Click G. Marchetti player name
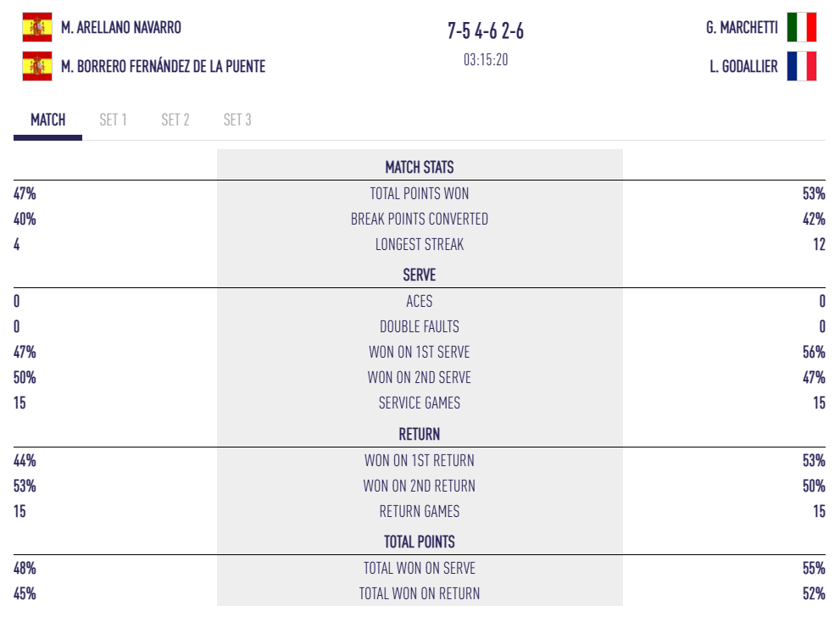The image size is (840, 617). [x=742, y=28]
